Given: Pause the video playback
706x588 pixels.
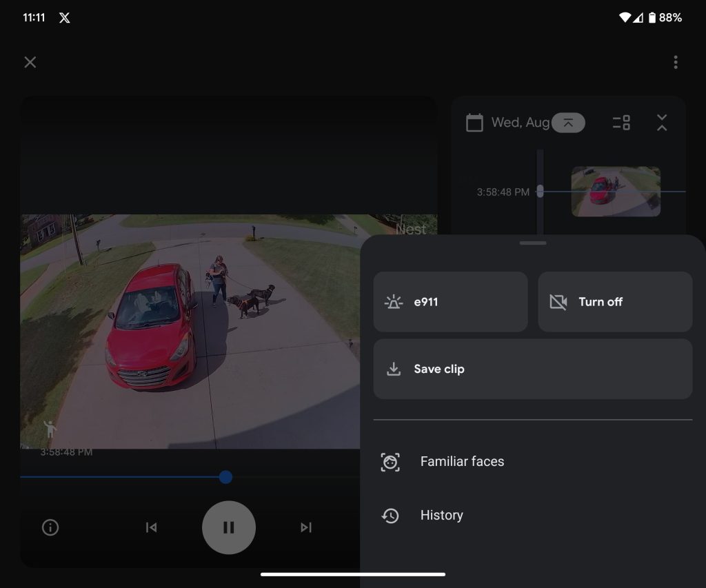Looking at the screenshot, I should click(229, 527).
